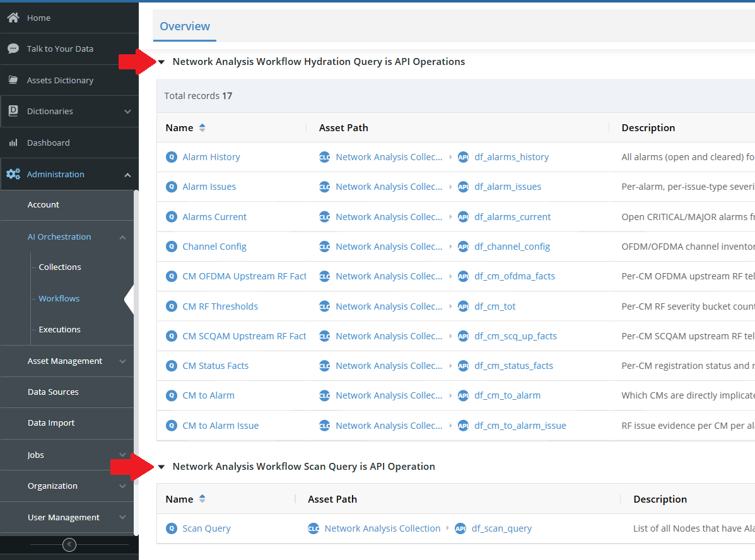Viewport: 755px width, 560px height.
Task: Collapse the Hydration Query API Operations section
Action: click(161, 62)
